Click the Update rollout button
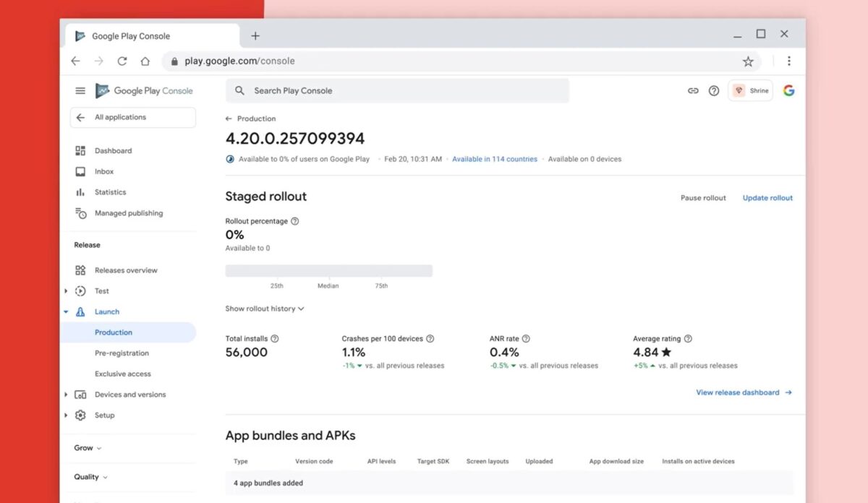The width and height of the screenshot is (868, 503). 767,198
